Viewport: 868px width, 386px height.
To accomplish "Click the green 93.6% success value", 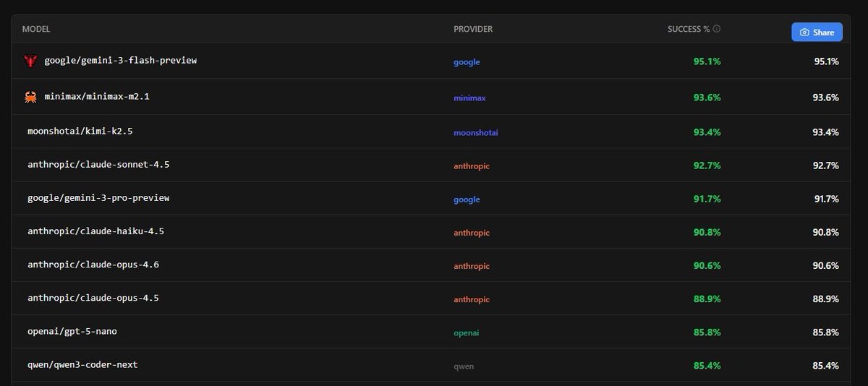I will click(707, 98).
